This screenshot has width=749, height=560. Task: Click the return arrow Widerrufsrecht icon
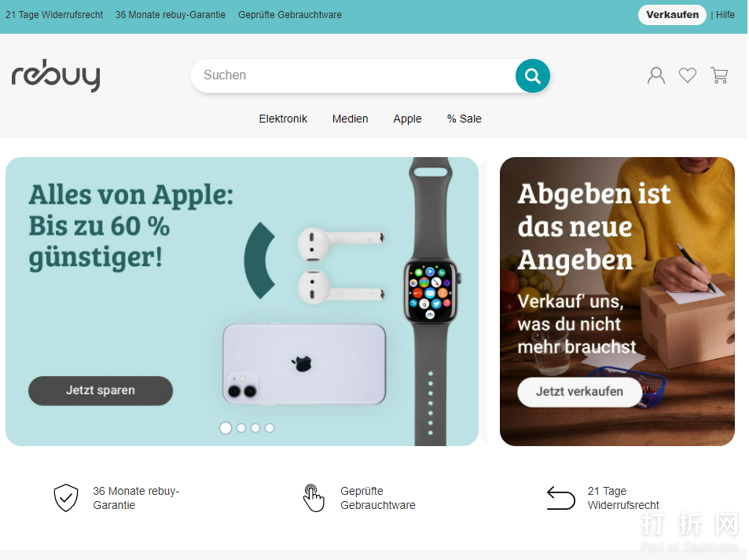tap(561, 498)
